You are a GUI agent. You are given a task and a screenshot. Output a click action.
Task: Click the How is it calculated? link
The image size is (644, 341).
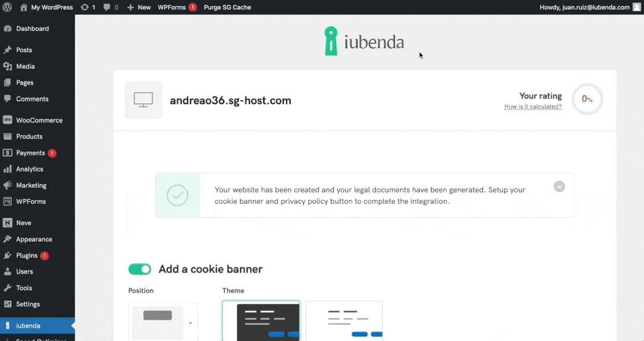tap(533, 107)
